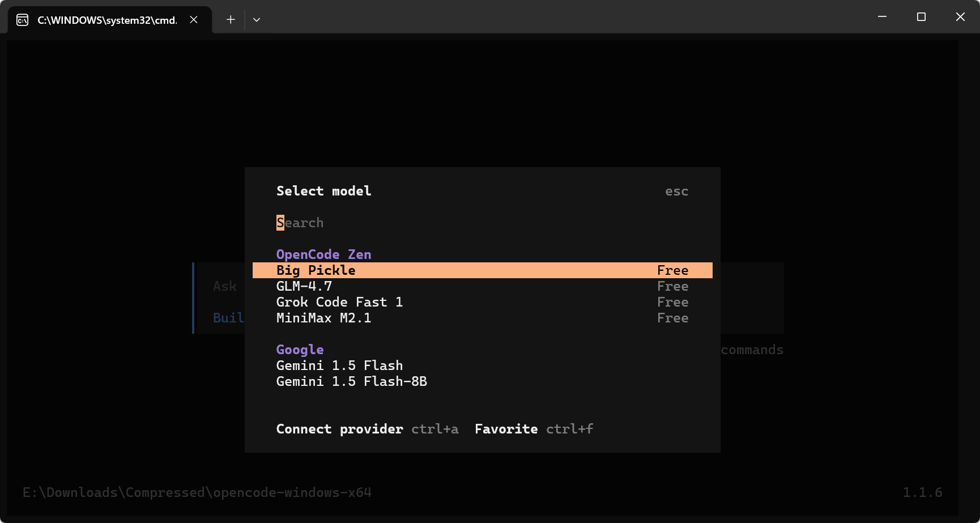Open the new tab dropdown chevron

[x=257, y=19]
